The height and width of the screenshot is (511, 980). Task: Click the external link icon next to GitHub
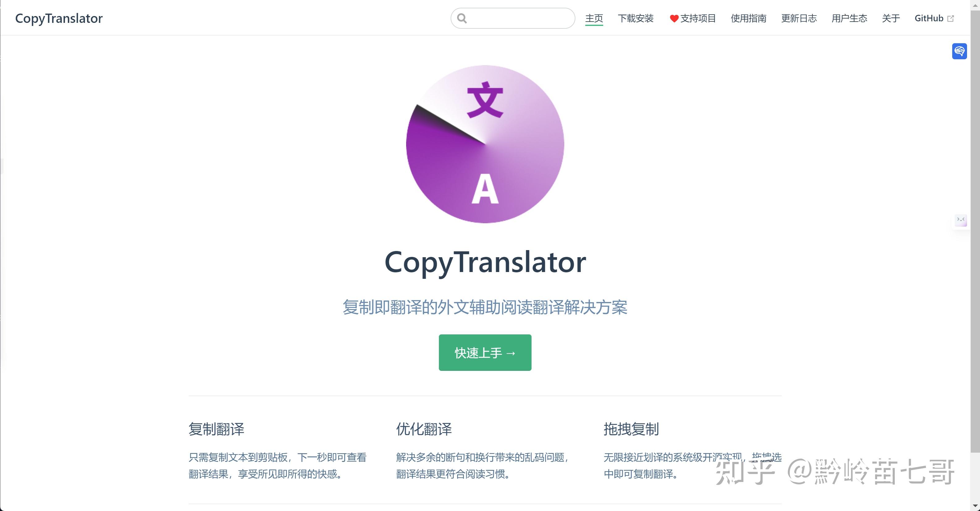[x=952, y=18]
